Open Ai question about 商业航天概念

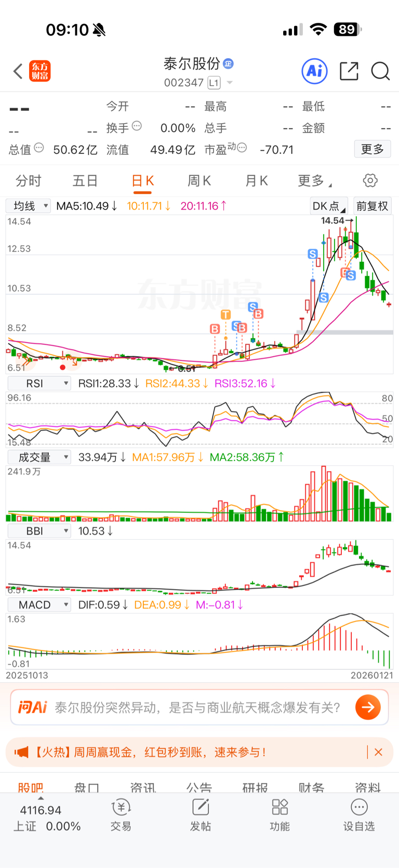coord(198,707)
